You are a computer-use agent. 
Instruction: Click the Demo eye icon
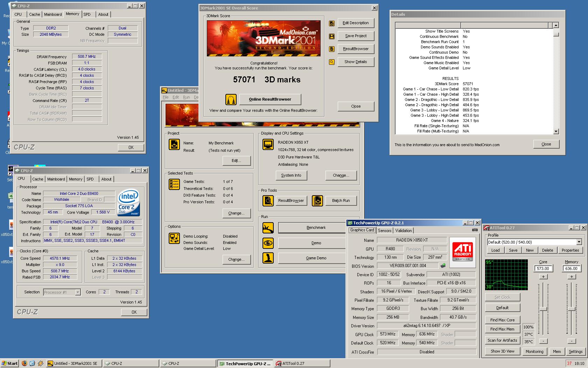click(268, 243)
